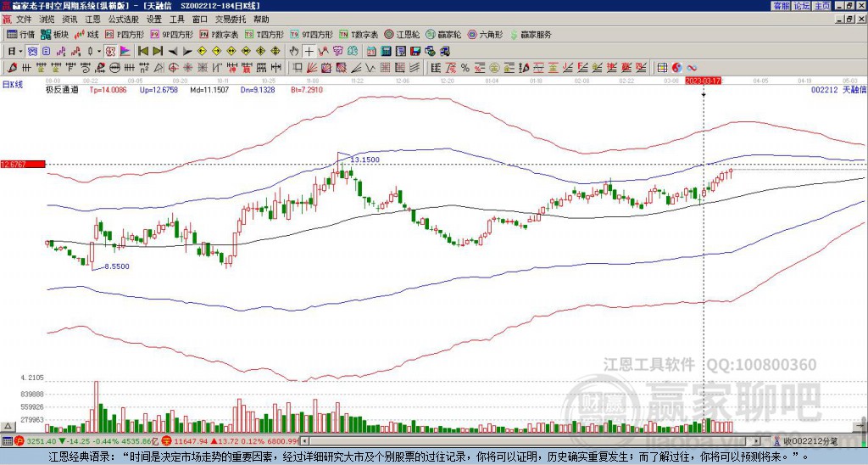Select the hand pan tool
This screenshot has height=465, width=868.
tap(294, 52)
